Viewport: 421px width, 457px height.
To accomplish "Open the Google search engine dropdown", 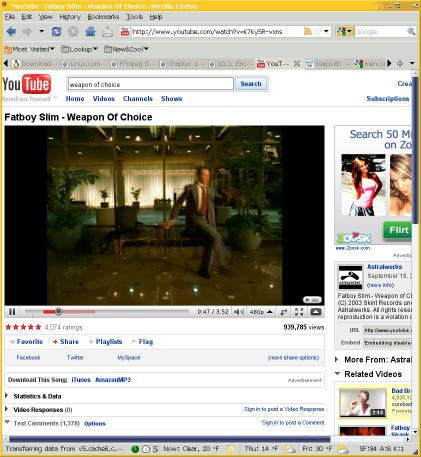I will (x=344, y=32).
